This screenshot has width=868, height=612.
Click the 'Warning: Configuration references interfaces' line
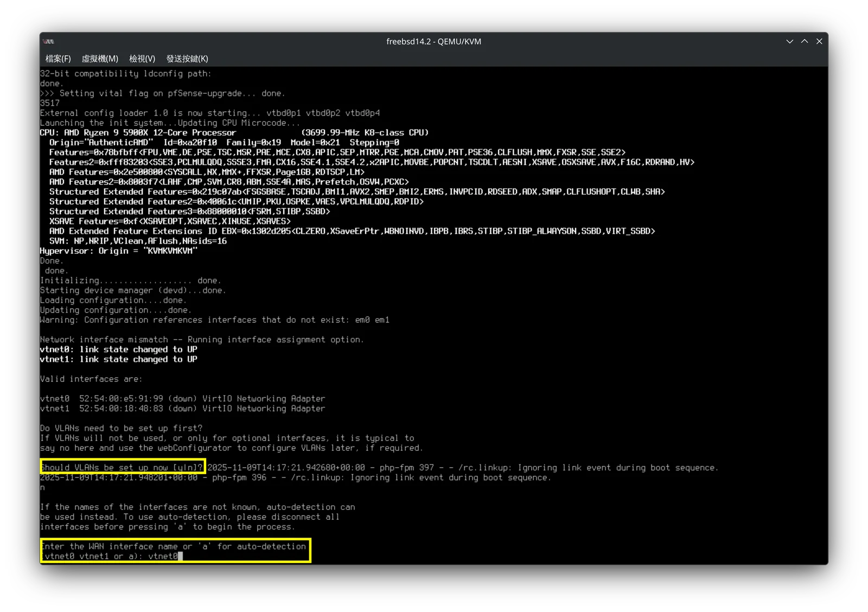[214, 320]
